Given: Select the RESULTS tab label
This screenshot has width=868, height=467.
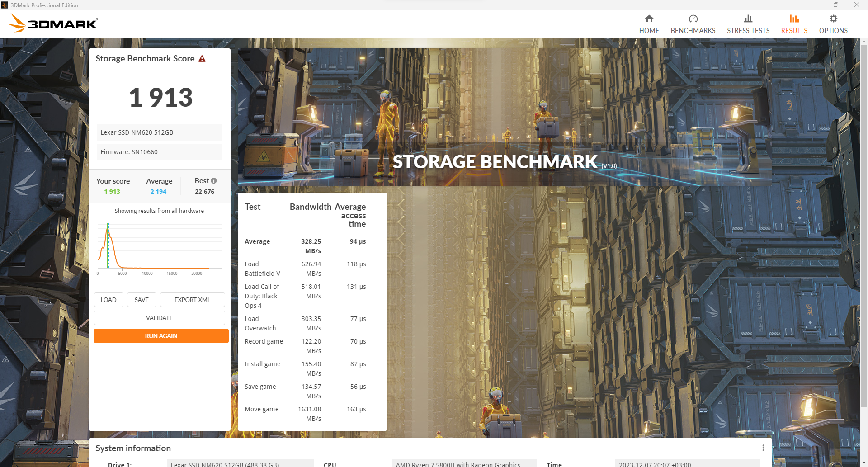Looking at the screenshot, I should pos(794,31).
